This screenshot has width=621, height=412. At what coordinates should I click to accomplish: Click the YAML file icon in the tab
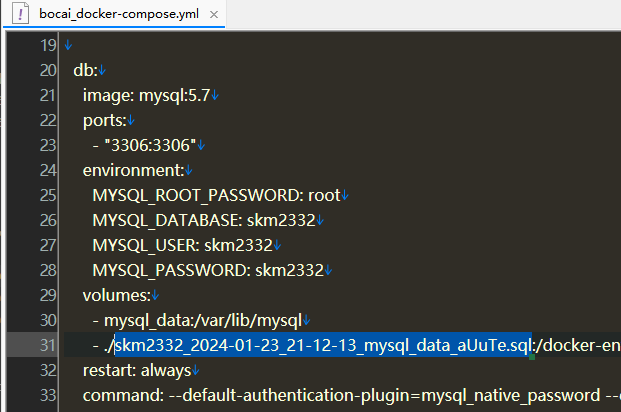coord(20,14)
